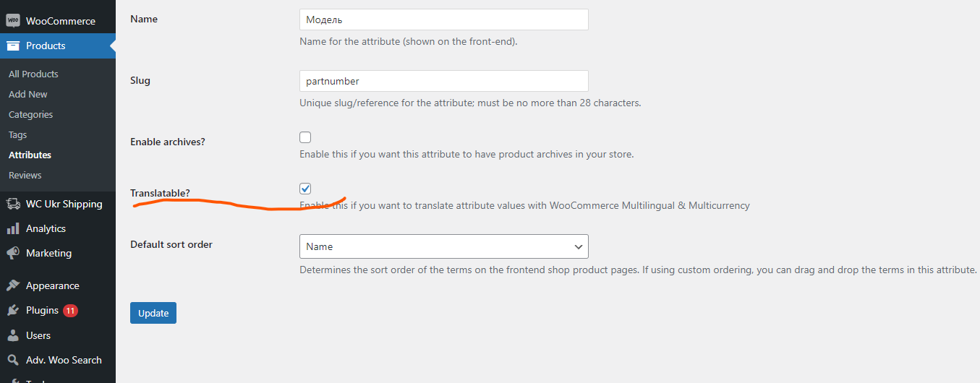Go to Categories in Products submenu
This screenshot has height=383, width=980.
30,114
